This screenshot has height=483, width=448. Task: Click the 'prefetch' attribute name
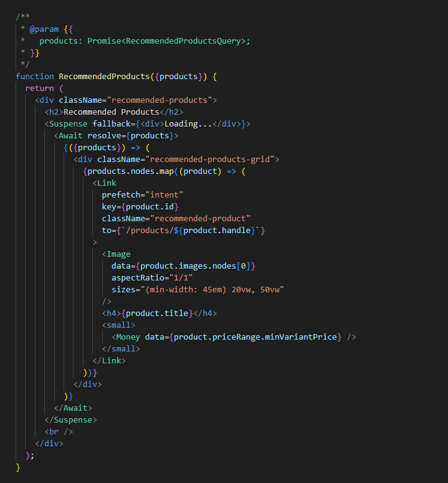pos(121,195)
